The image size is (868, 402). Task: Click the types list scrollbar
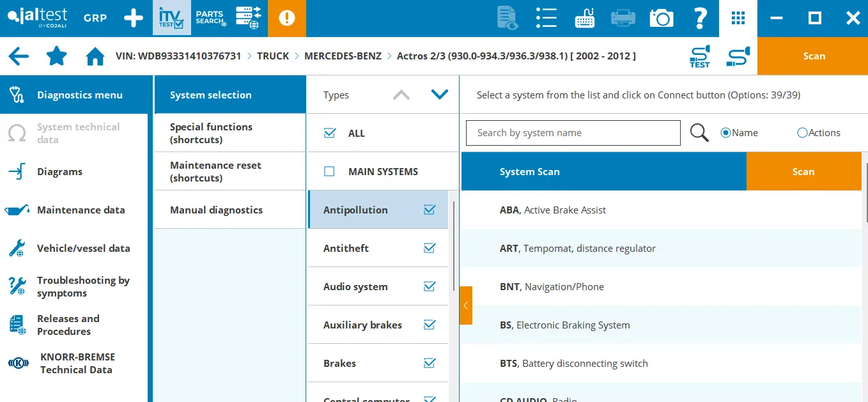pos(454,246)
